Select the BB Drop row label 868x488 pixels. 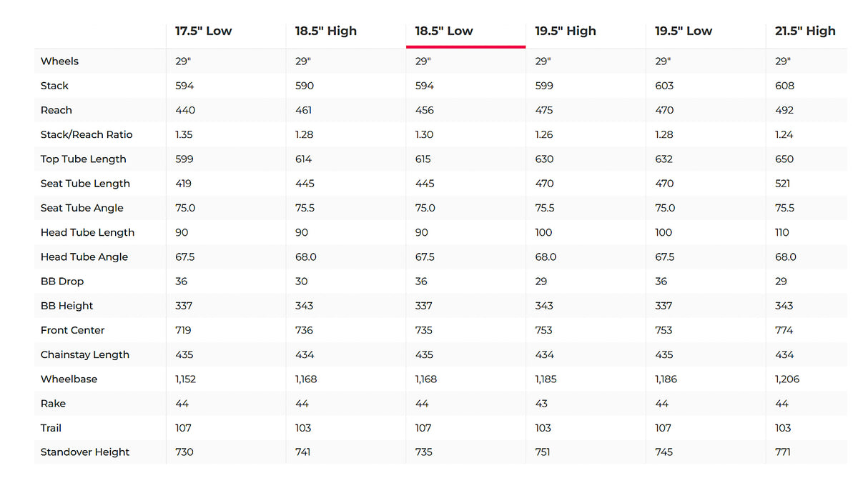pyautogui.click(x=61, y=282)
